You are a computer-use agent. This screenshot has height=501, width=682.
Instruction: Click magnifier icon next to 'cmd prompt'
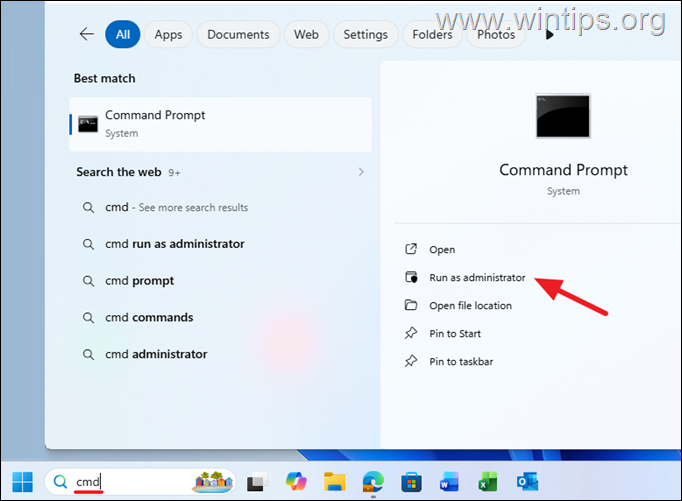click(88, 281)
